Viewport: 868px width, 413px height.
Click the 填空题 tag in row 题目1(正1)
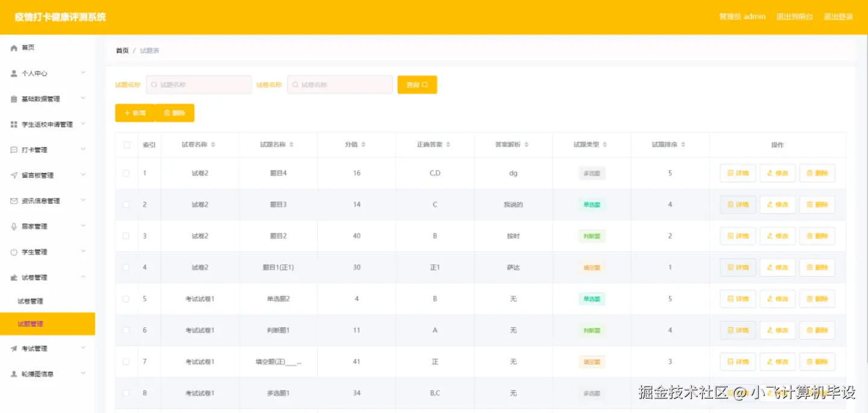[x=592, y=267]
